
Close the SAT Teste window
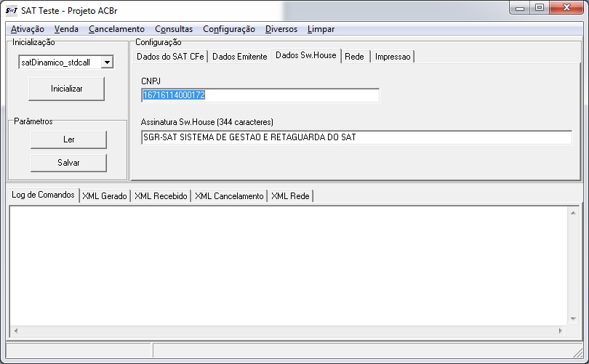[567, 8]
